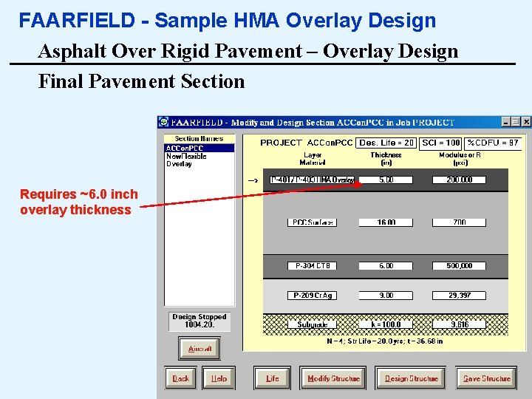532x399 pixels.
Task: Click the SCI = 100 box
Action: (x=440, y=143)
